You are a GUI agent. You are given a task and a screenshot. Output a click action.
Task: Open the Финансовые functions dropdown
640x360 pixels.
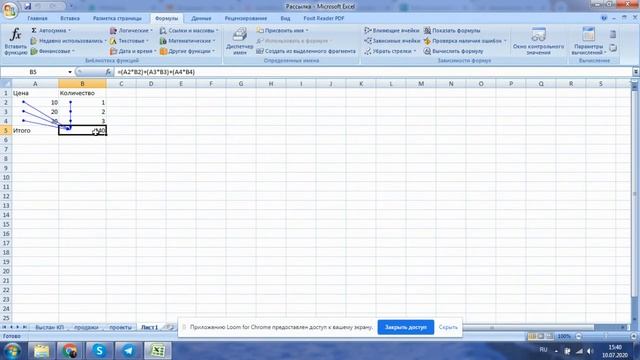pyautogui.click(x=53, y=51)
